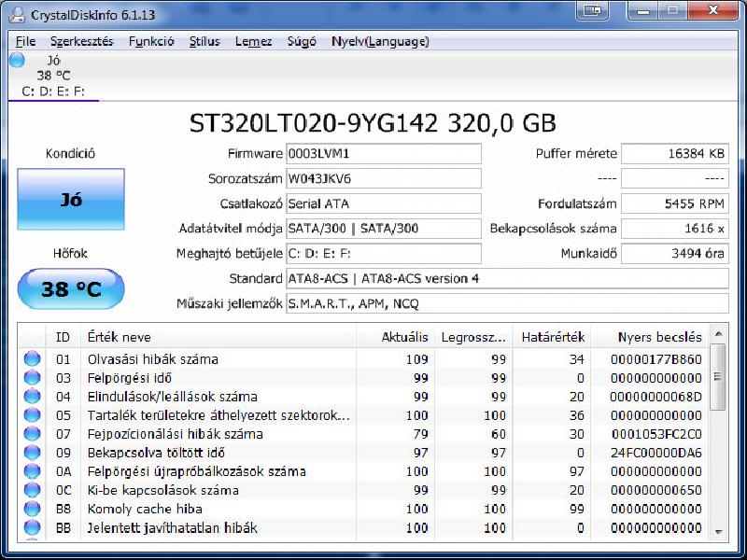
Task: Click the status orb for attribute 0C
Action: [x=33, y=489]
